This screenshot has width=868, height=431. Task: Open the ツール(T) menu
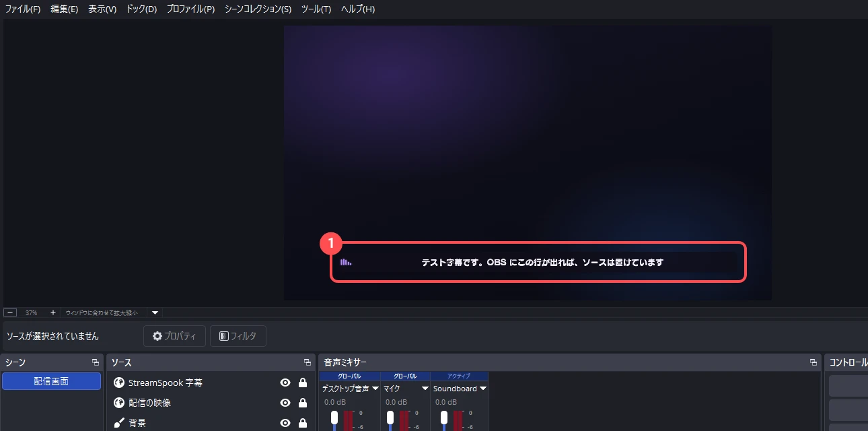[x=316, y=9]
